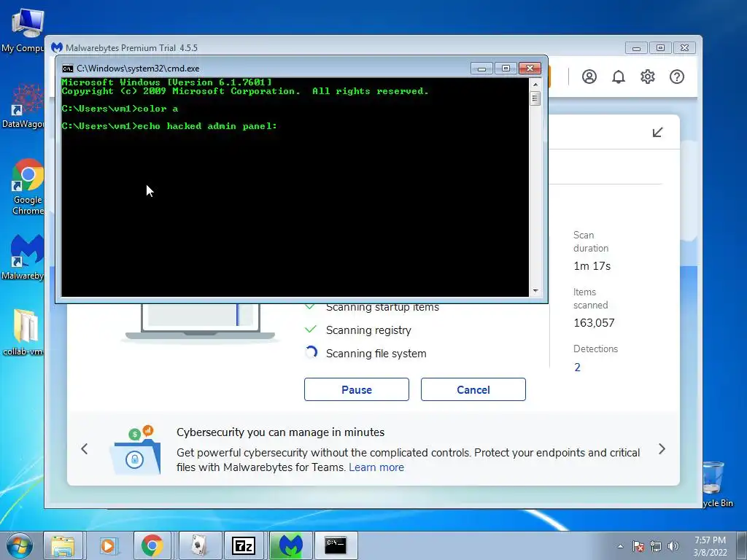Click the Malwarebytes logo in title bar
747x560 pixels.
[57, 47]
